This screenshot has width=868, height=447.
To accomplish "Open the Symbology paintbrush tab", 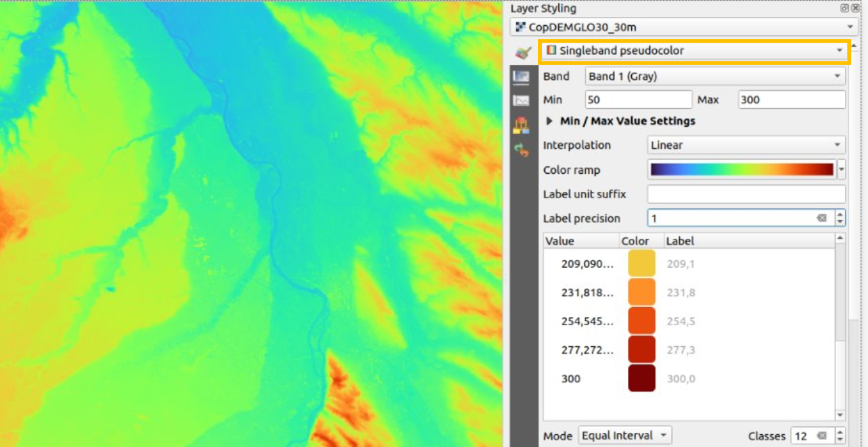I will click(x=522, y=53).
